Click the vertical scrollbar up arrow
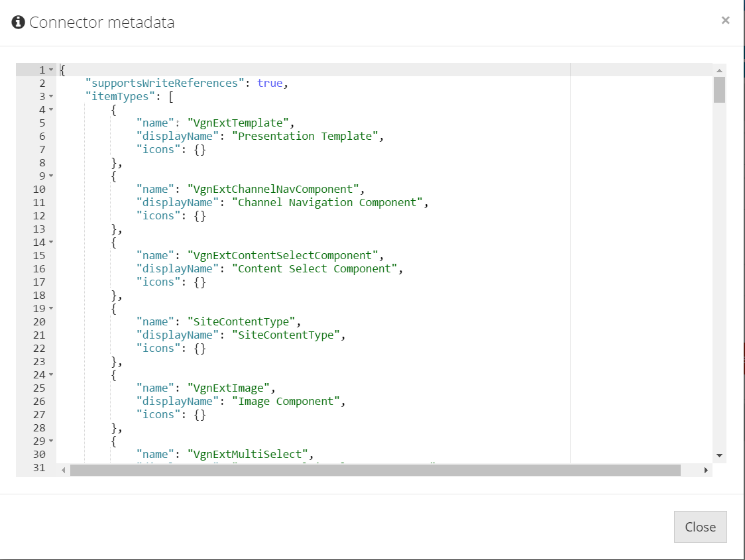 point(719,70)
